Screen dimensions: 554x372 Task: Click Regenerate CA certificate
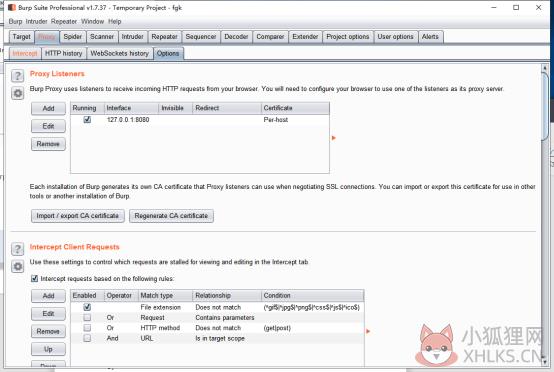[x=171, y=215]
